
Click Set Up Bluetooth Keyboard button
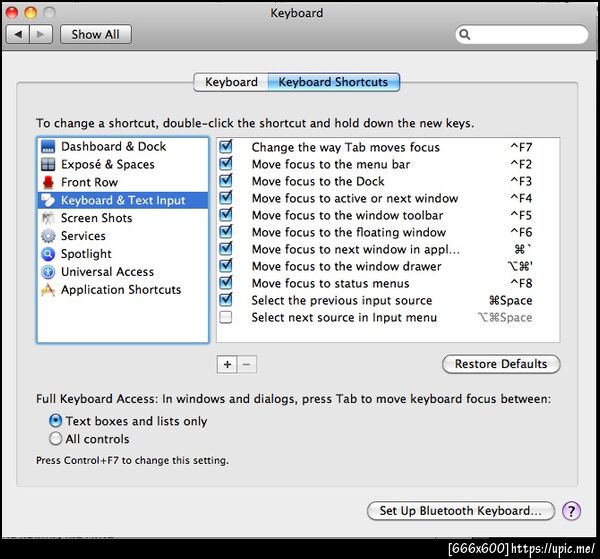point(460,511)
